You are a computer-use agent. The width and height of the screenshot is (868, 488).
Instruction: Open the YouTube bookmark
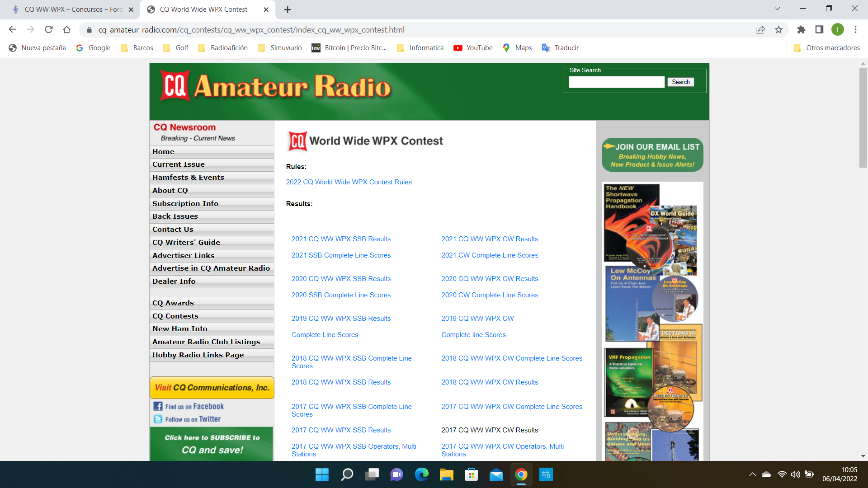473,48
